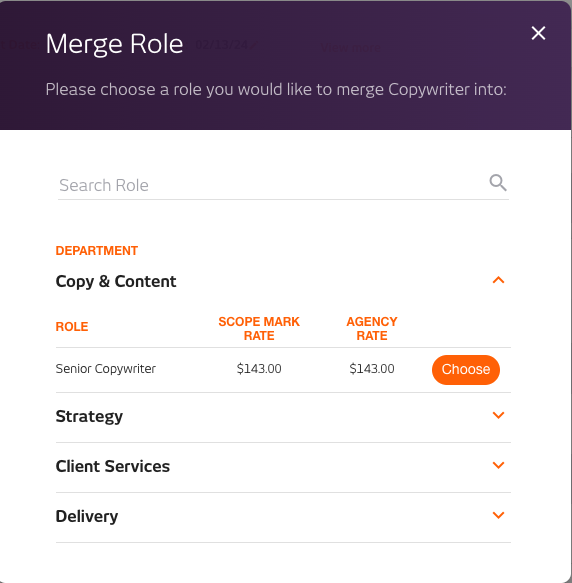Click the DEPARTMENT label

click(x=97, y=251)
